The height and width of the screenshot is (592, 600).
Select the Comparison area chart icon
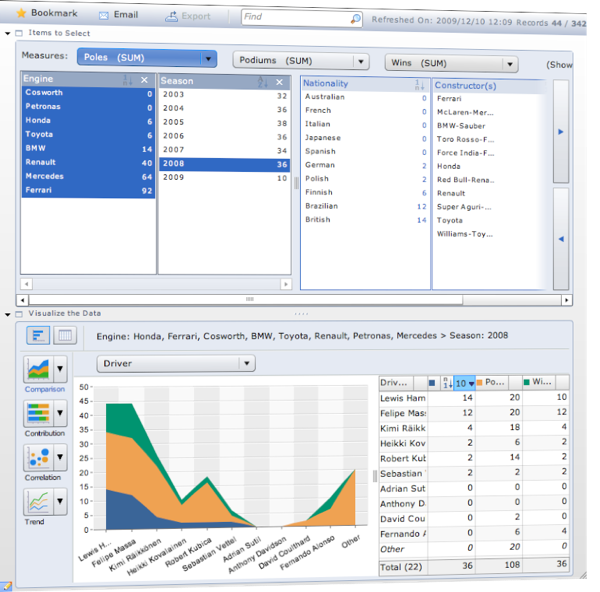pos(38,369)
